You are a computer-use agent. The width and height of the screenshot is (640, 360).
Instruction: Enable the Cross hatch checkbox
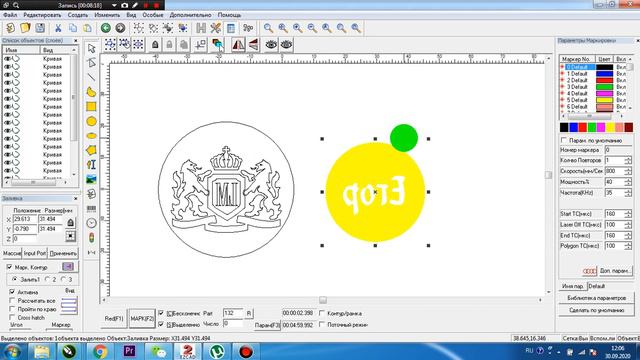tap(12, 317)
